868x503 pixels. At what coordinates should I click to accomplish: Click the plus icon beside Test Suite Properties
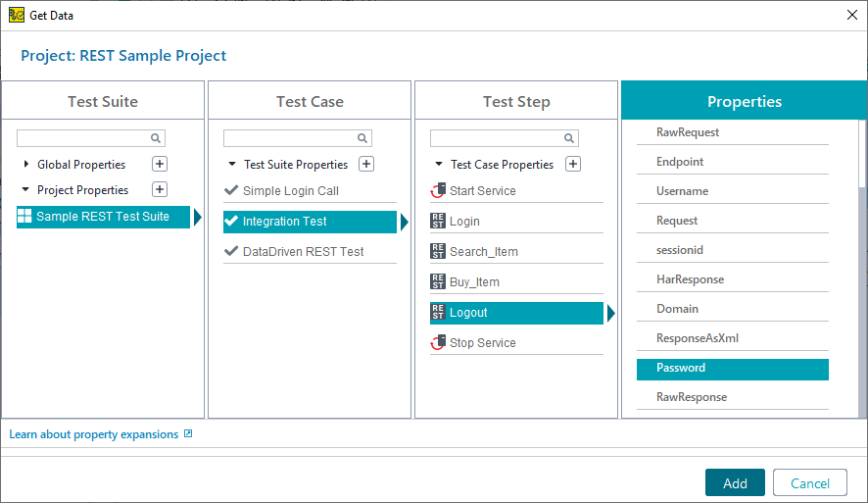click(366, 164)
